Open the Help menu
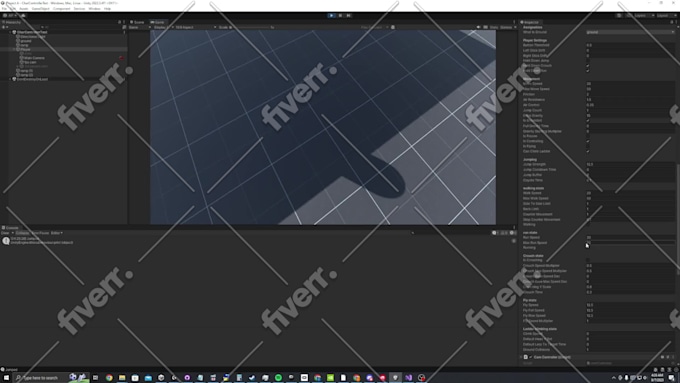The width and height of the screenshot is (680, 383). pos(107,9)
